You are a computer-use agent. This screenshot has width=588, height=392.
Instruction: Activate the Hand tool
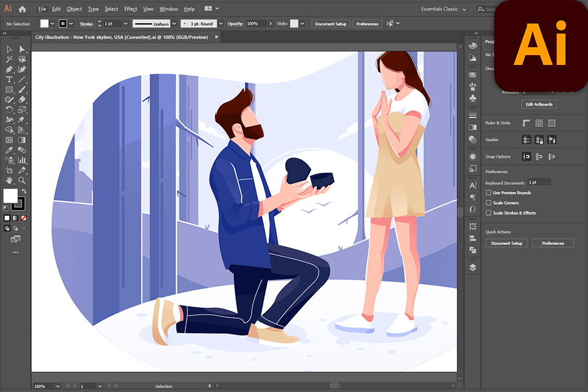[9, 180]
